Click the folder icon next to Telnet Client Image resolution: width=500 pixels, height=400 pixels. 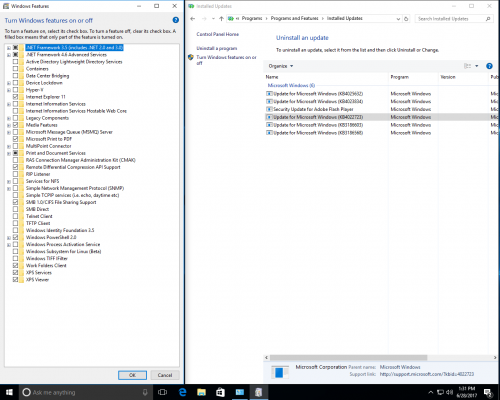[22, 216]
